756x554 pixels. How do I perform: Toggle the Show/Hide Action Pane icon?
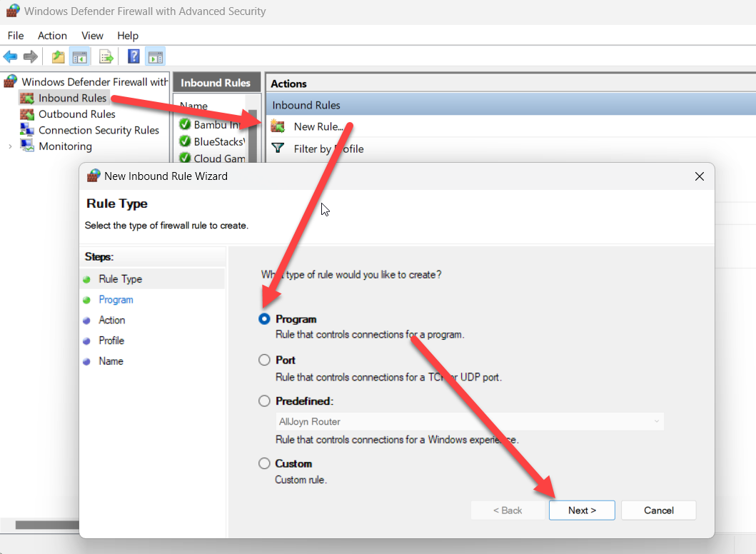156,56
